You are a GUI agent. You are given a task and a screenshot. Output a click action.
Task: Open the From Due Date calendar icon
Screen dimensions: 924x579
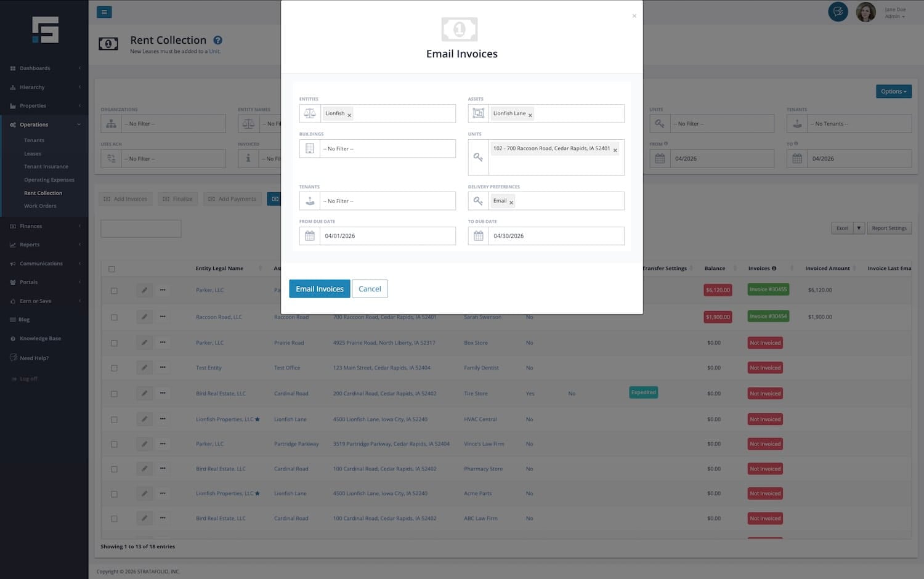310,236
